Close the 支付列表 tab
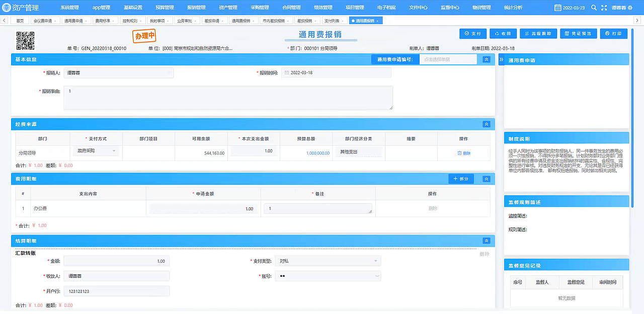Image resolution: width=644 pixels, height=314 pixels. click(342, 21)
